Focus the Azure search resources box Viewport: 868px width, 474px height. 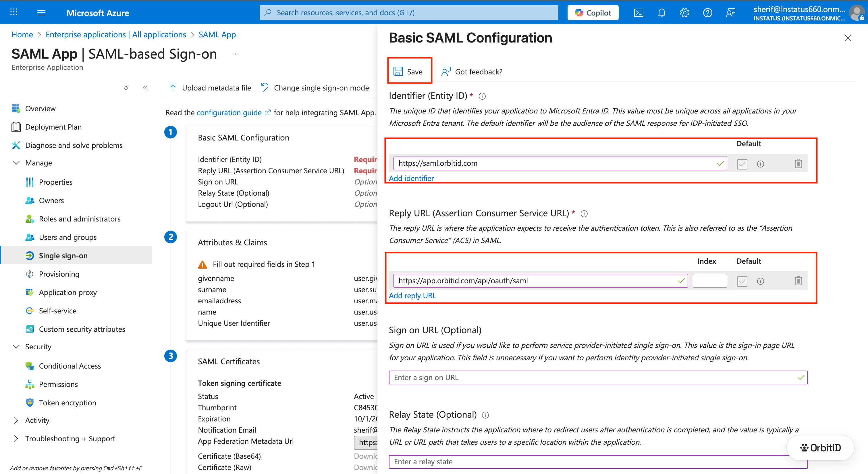coord(409,13)
